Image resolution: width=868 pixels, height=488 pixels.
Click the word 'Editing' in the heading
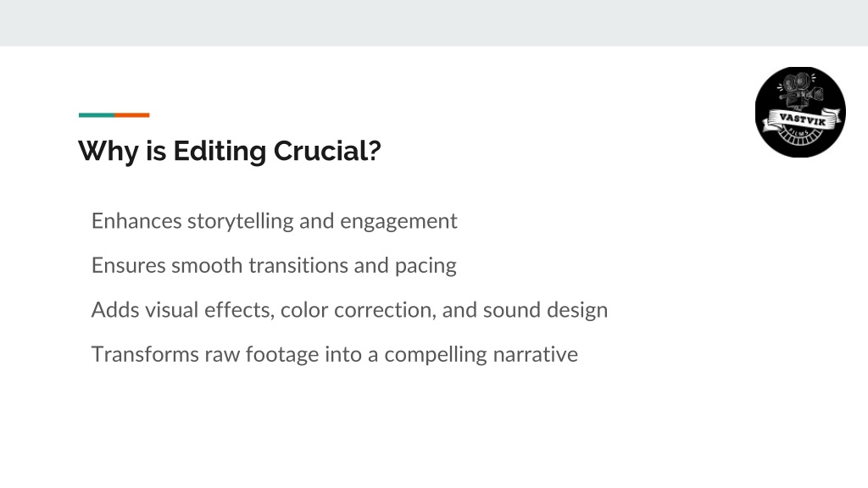tap(220, 151)
